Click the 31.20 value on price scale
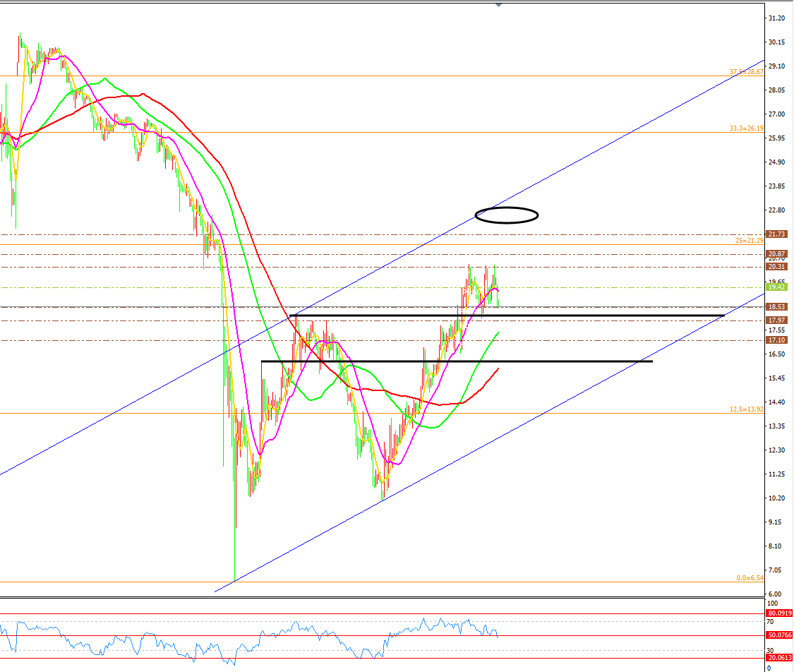 tap(778, 18)
